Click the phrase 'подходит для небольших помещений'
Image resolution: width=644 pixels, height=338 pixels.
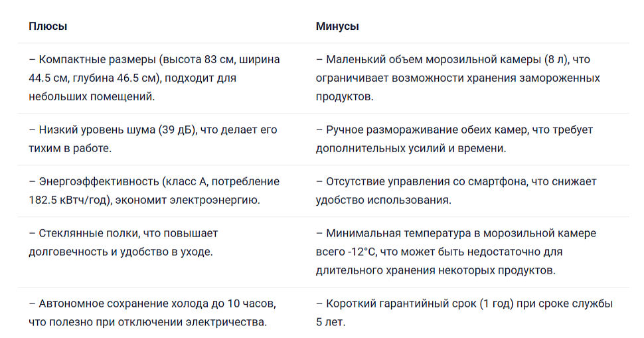133,87
